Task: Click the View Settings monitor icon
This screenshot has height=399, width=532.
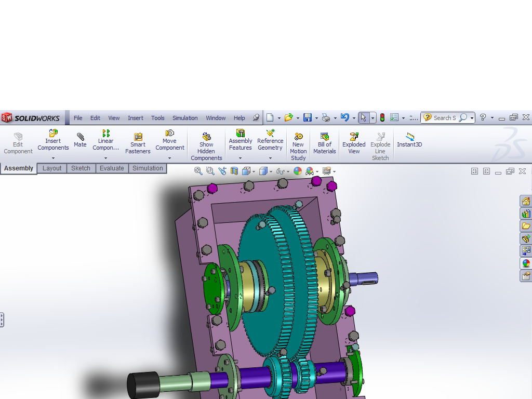Action: click(326, 171)
